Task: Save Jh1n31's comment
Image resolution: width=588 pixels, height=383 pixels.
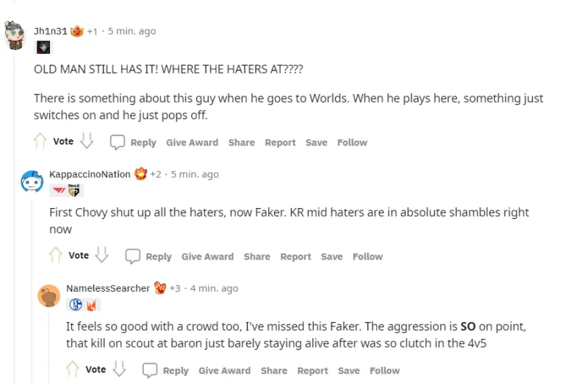Action: click(x=316, y=143)
